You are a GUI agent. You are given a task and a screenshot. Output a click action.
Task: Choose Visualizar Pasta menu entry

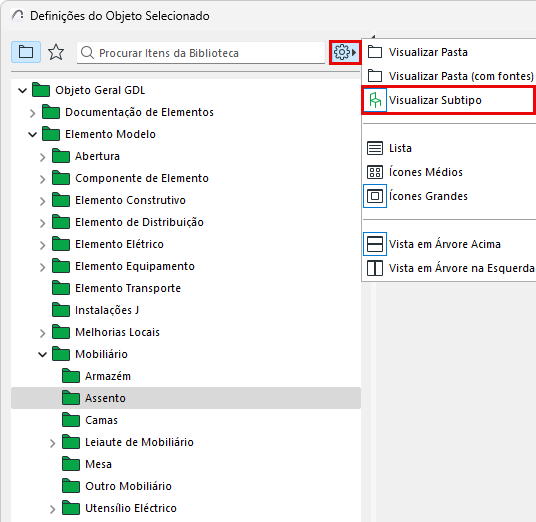pos(449,52)
